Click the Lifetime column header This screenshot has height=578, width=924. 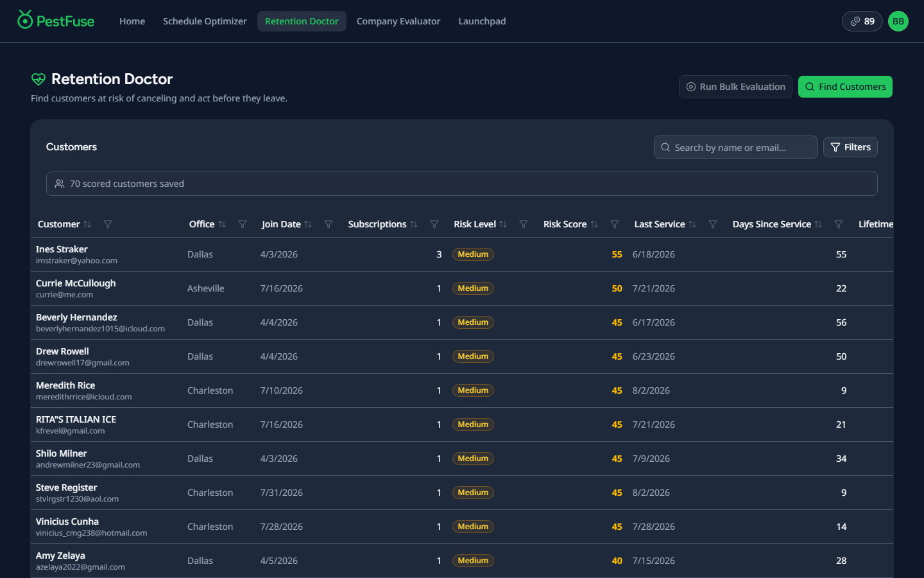[876, 224]
